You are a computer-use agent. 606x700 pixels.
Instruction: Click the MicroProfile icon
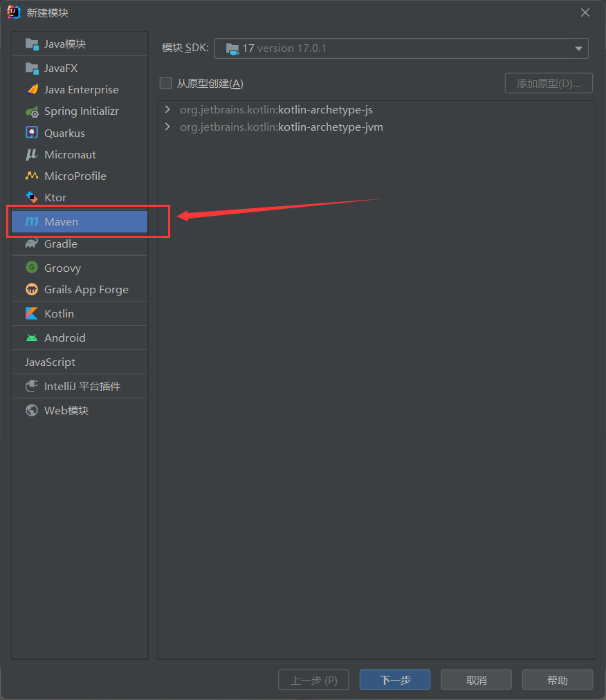[x=32, y=176]
